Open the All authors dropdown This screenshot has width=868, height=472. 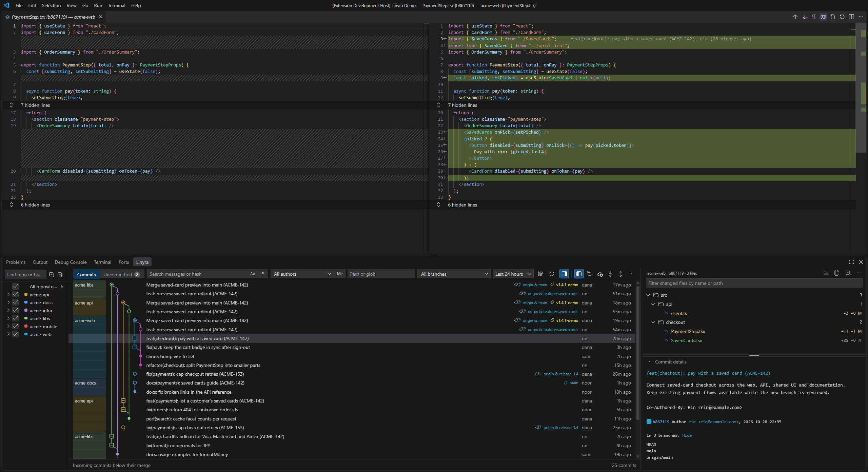pyautogui.click(x=302, y=274)
